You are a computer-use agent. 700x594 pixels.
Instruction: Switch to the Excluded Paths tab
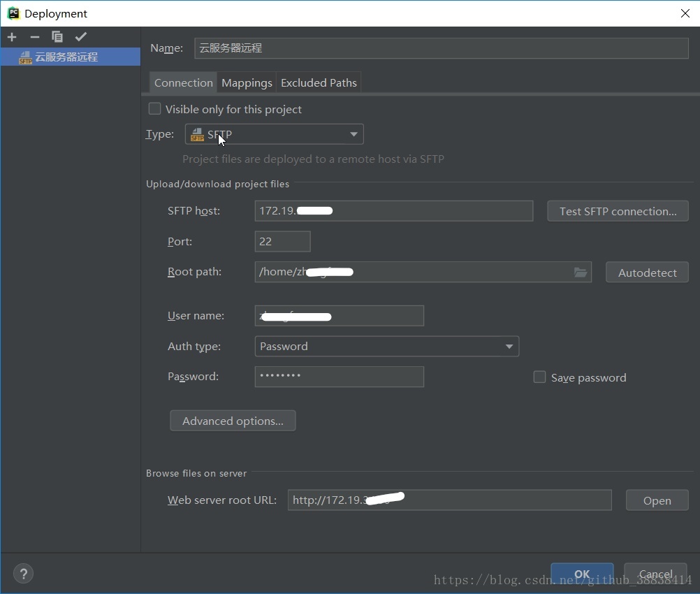tap(319, 83)
